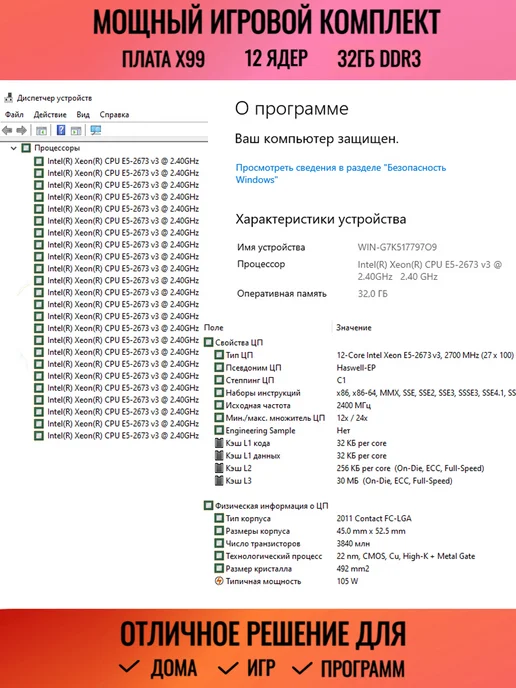Toggle the action pane toolbar icon

(x=76, y=130)
